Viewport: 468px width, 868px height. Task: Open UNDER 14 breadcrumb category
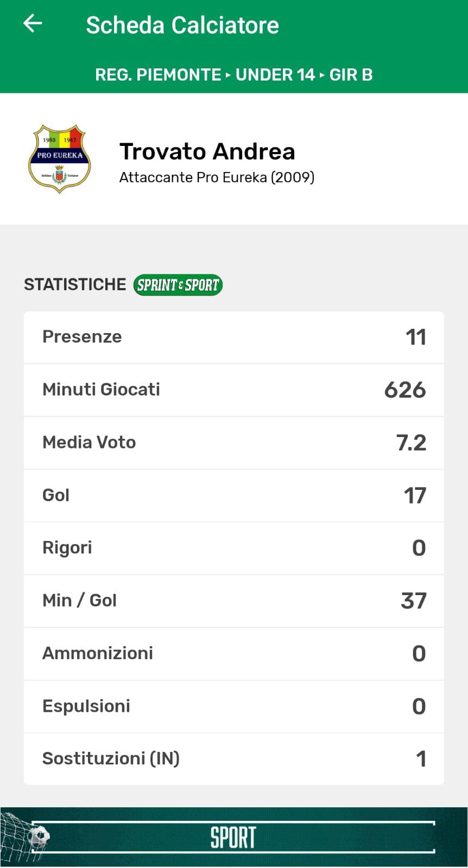coord(275,74)
